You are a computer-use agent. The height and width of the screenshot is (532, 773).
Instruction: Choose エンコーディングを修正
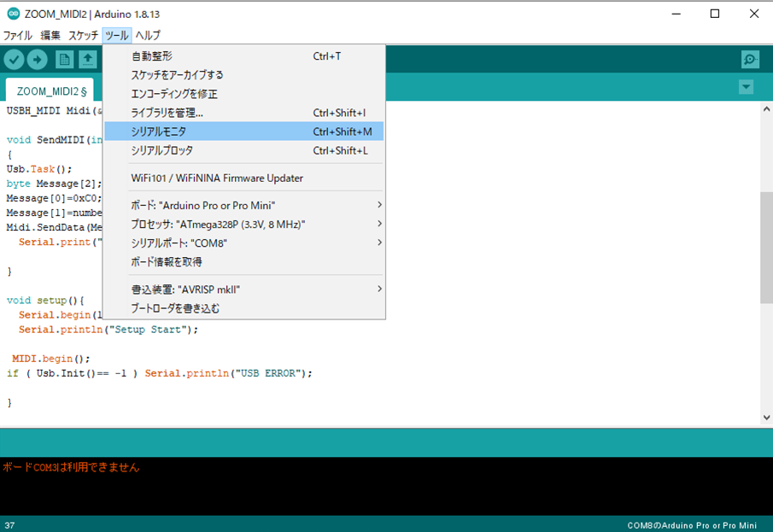pos(244,94)
